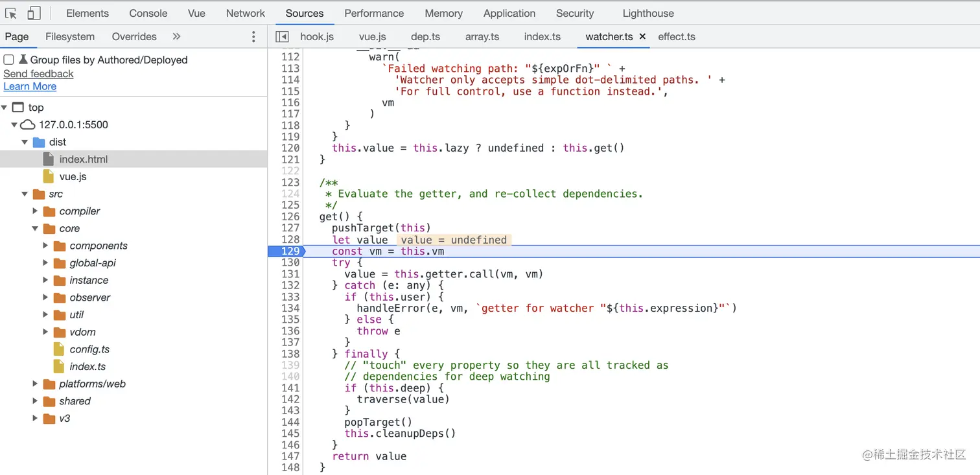Collapse the 127.0.0.1:5500 tree node
The image size is (980, 475).
click(14, 124)
